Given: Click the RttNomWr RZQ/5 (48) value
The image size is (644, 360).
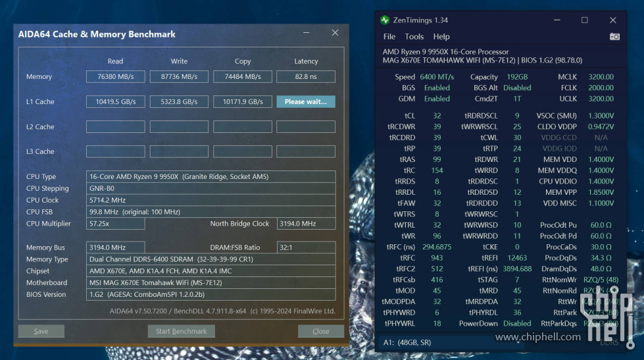Looking at the screenshot, I should coord(601,280).
